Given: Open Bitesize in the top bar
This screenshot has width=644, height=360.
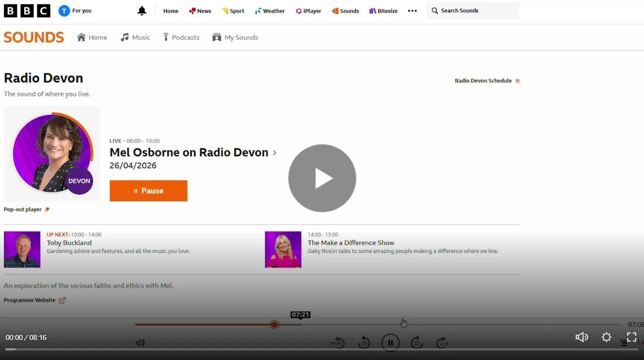Looking at the screenshot, I should coord(384,11).
